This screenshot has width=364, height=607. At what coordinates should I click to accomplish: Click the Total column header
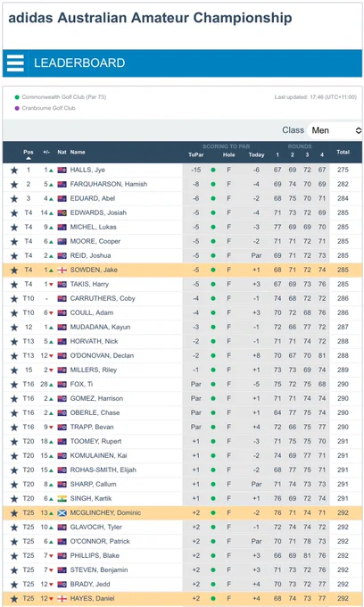pos(343,152)
